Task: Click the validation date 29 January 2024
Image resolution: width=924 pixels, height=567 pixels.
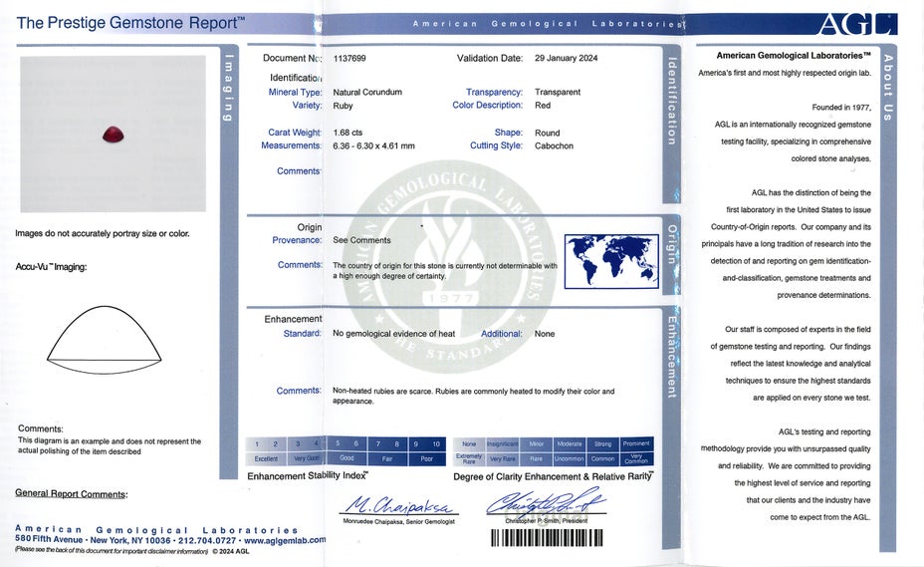Action: (566, 59)
